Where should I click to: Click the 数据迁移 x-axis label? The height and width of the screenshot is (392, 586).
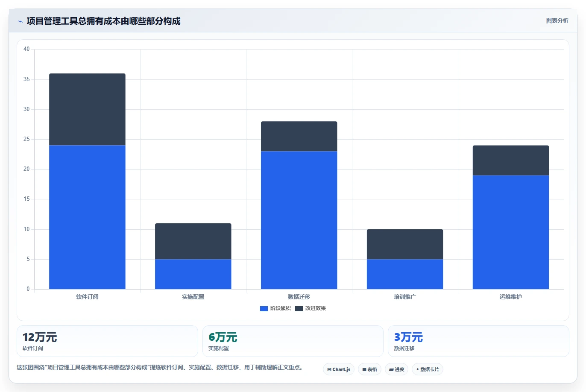(x=299, y=297)
